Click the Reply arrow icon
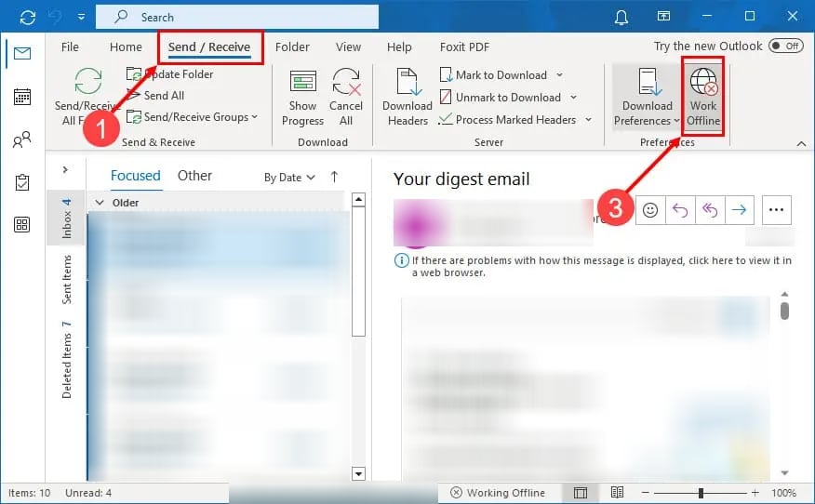Screen dimensions: 815x504 pos(680,210)
